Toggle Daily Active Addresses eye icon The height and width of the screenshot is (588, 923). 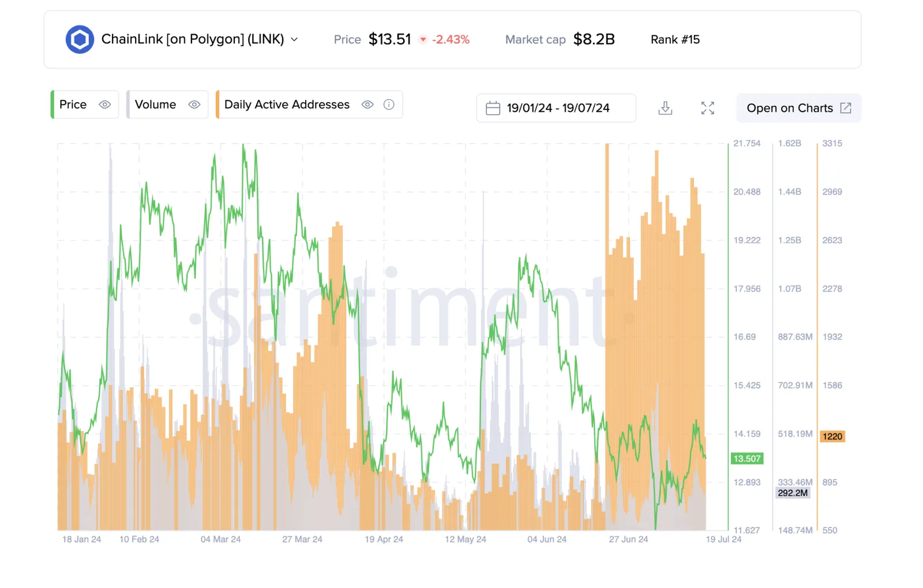(367, 105)
